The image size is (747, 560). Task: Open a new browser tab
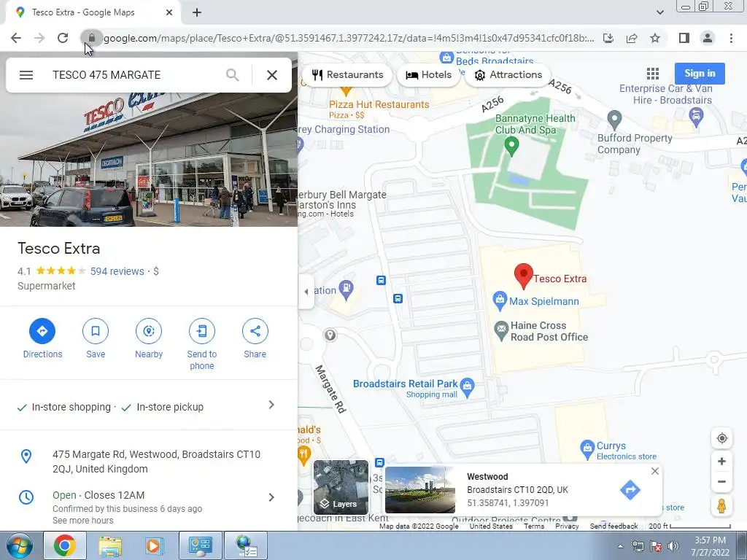point(197,13)
